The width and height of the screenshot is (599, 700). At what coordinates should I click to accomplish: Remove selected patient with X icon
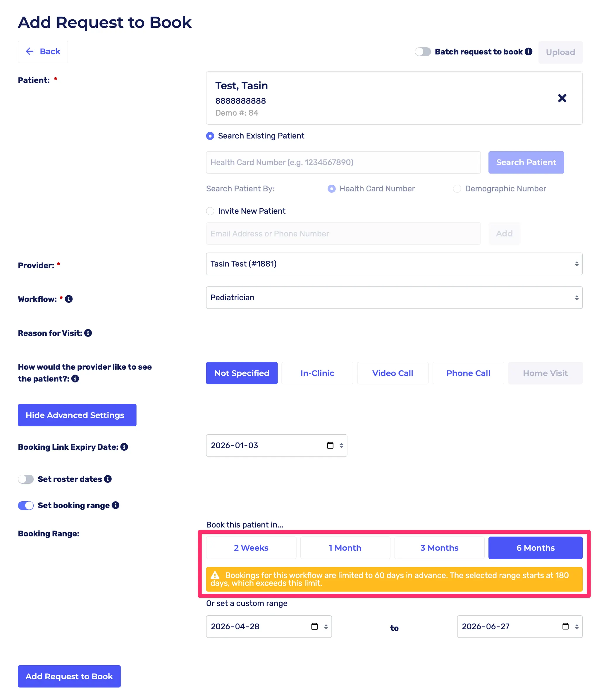(x=562, y=98)
